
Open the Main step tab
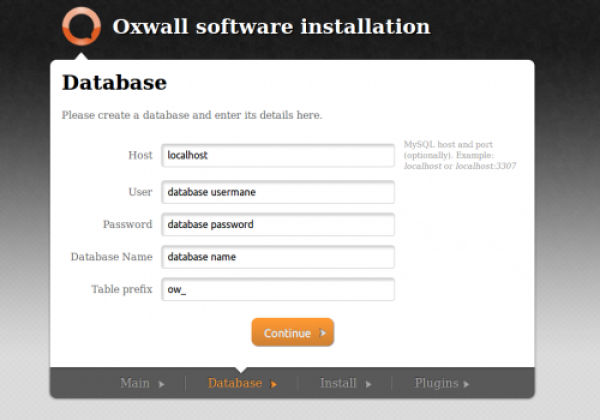142,383
